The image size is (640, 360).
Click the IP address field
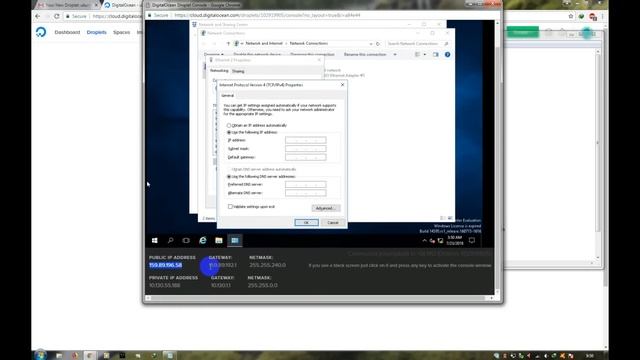pos(306,140)
